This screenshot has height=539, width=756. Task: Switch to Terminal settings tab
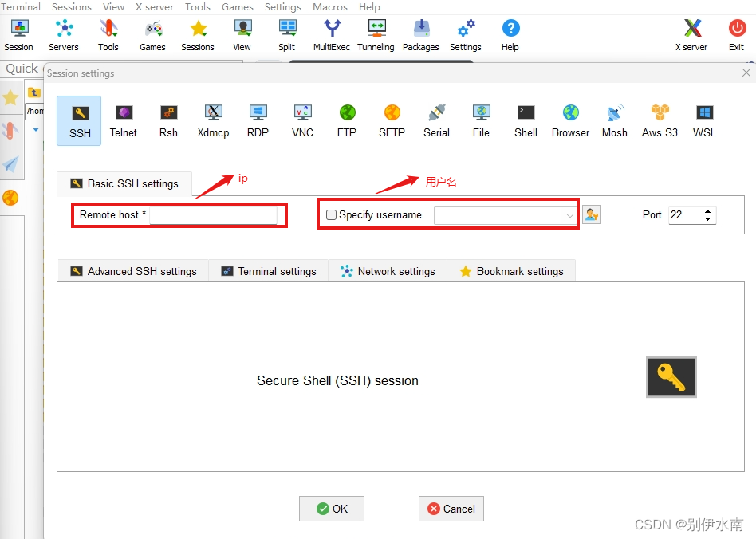pyautogui.click(x=269, y=271)
